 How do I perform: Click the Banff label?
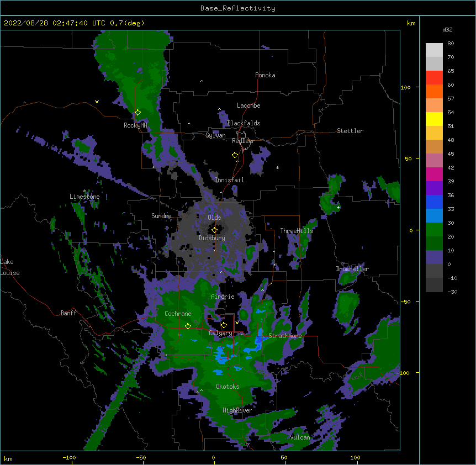pos(68,313)
